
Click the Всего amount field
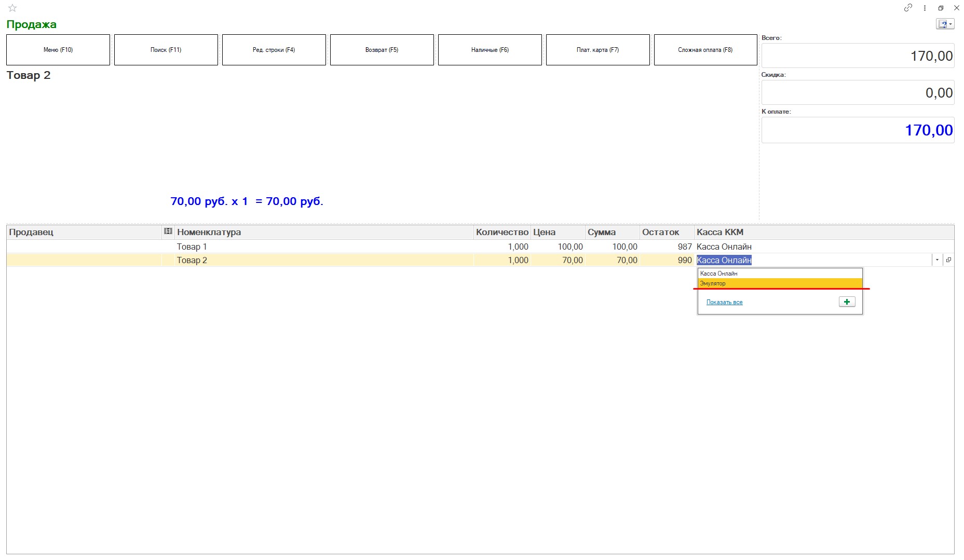click(858, 56)
